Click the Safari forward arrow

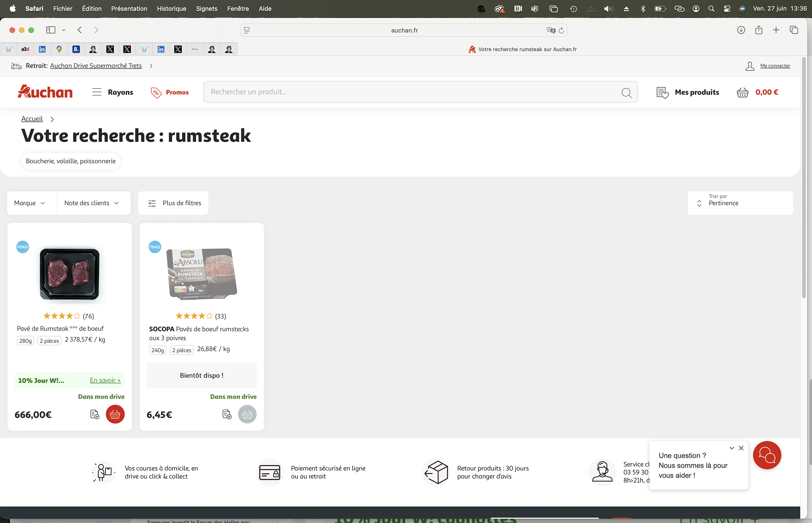[x=96, y=30]
